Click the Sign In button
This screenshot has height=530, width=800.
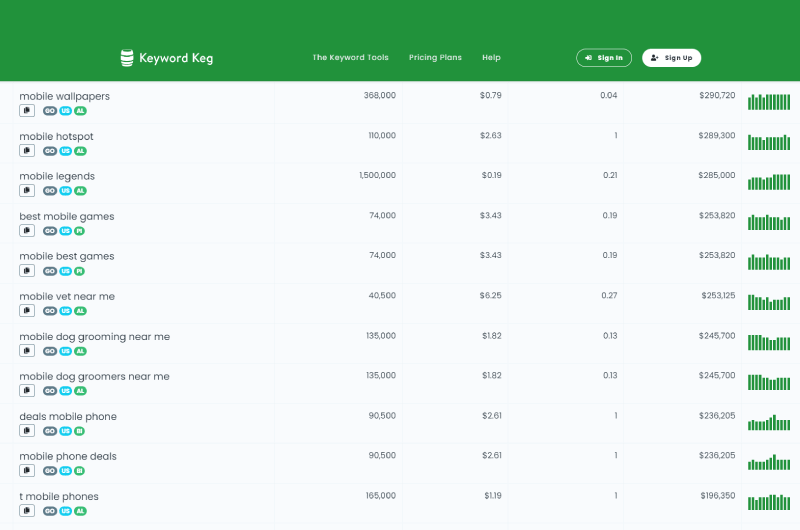[604, 58]
